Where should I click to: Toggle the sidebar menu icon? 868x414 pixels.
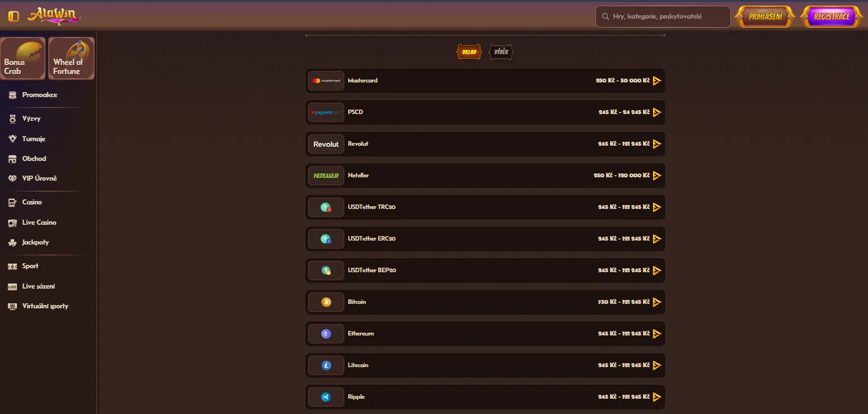[x=14, y=16]
